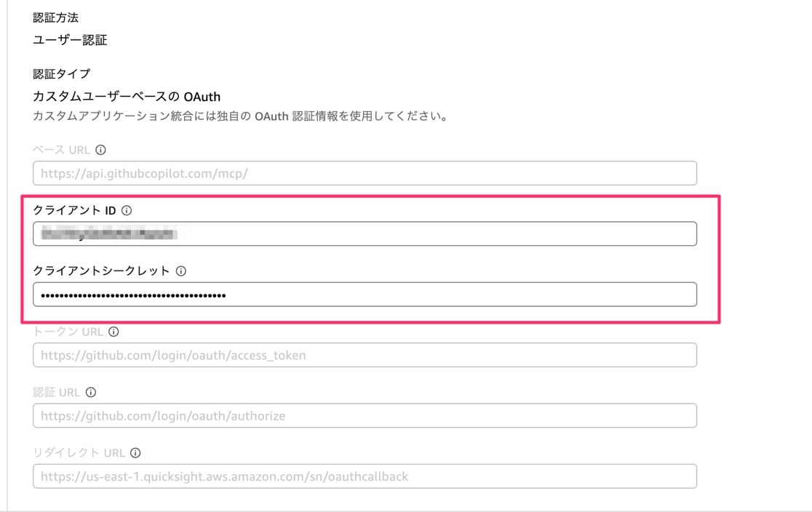
Task: Click the クライアントシークレット label text
Action: (101, 271)
